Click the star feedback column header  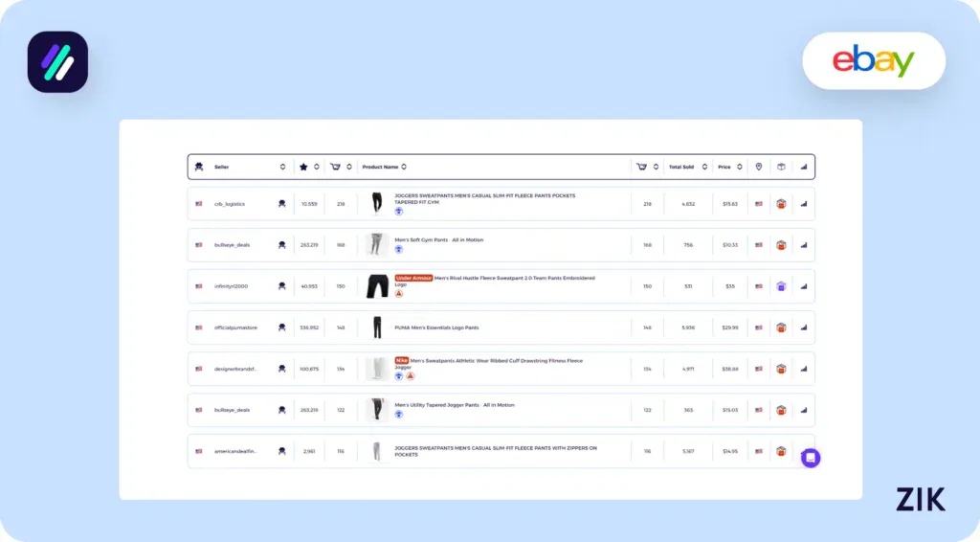(x=303, y=167)
